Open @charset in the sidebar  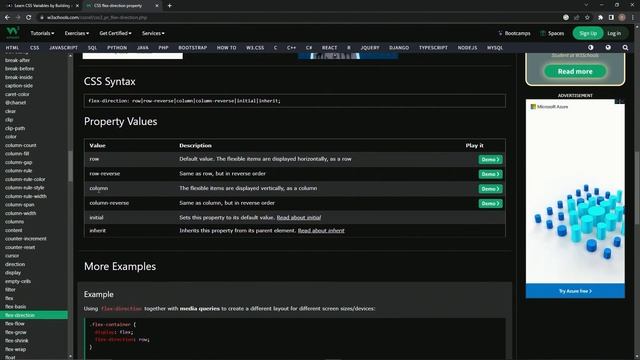[16, 103]
